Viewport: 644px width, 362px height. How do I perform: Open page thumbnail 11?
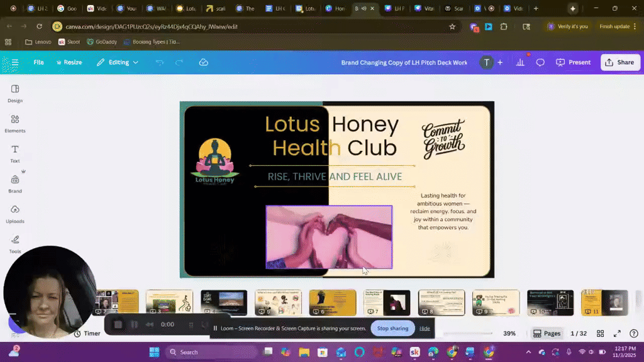click(x=604, y=303)
